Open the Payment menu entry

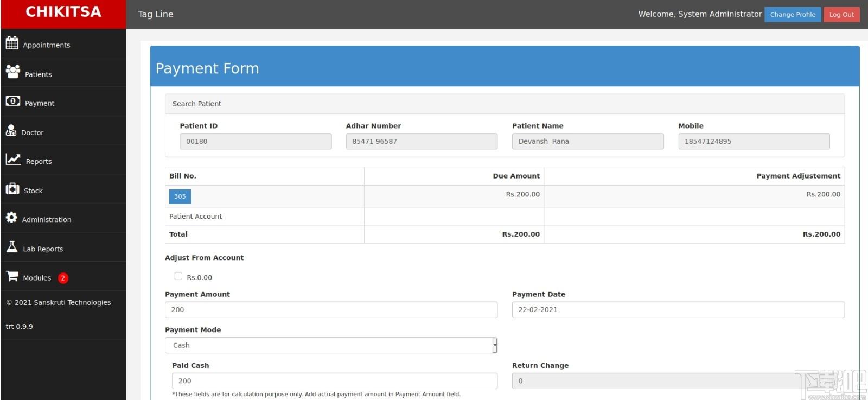[63, 101]
